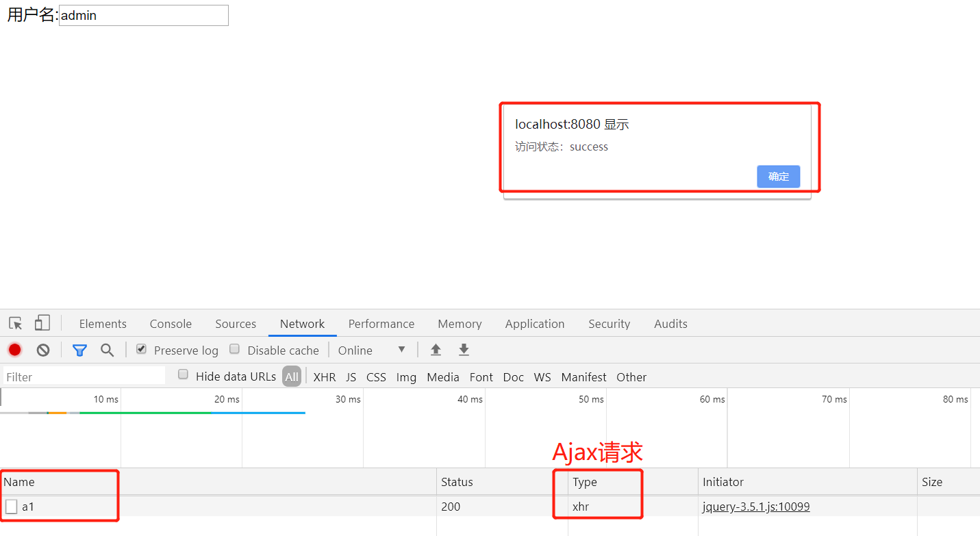This screenshot has width=980, height=536.
Task: Open the Online throttling dropdown
Action: pos(372,350)
